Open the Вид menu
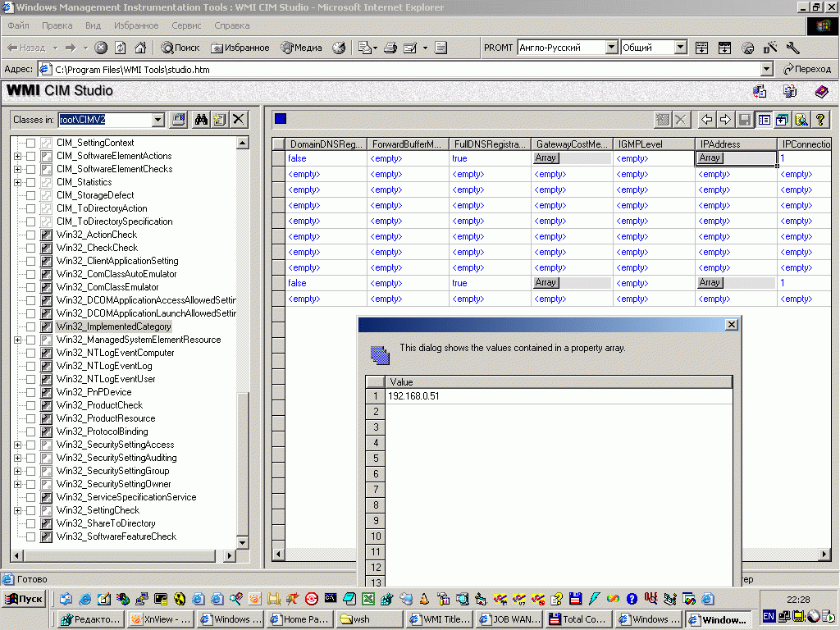 [93, 25]
